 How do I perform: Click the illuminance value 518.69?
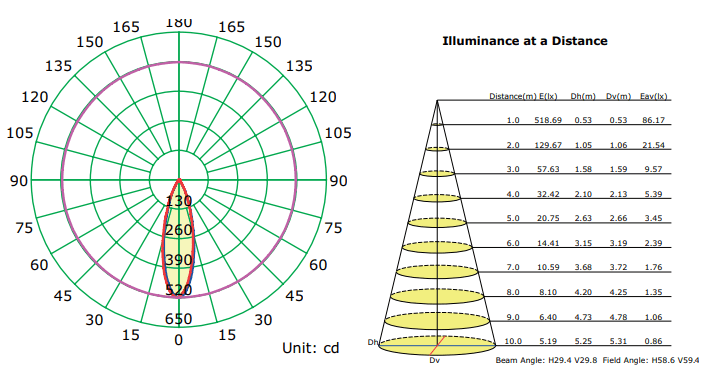coord(548,120)
